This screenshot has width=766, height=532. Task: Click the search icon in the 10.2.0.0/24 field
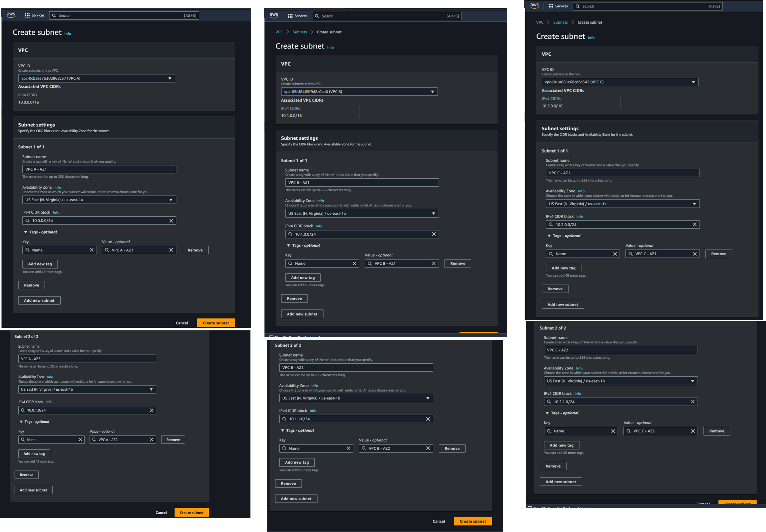[x=551, y=225]
